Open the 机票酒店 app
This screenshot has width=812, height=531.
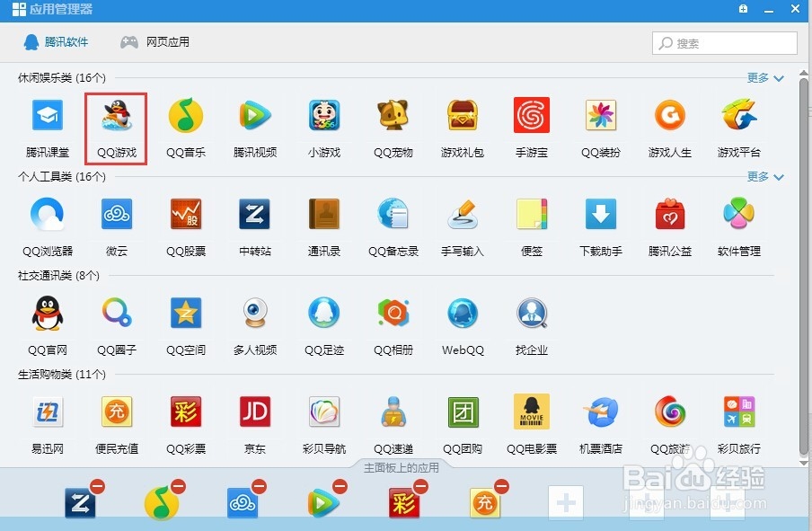tap(601, 412)
